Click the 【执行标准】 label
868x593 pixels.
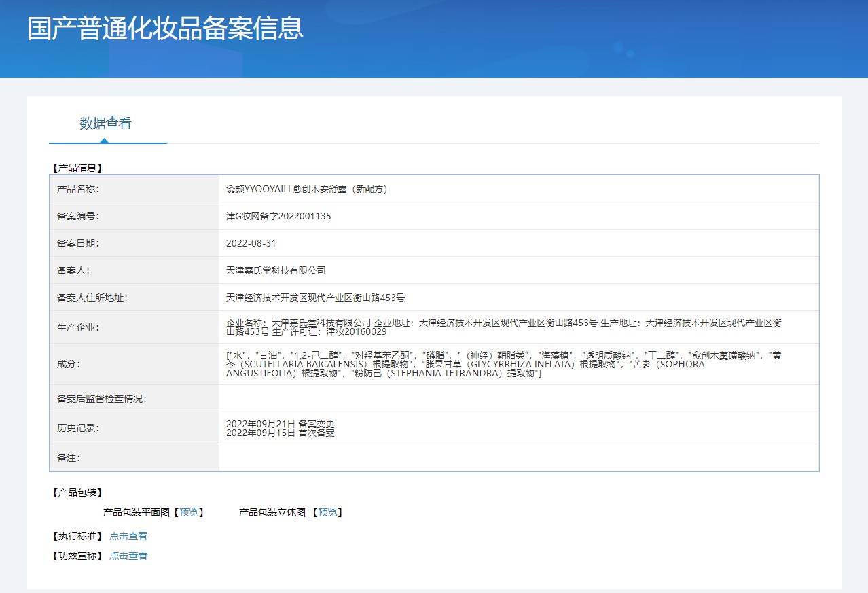77,536
